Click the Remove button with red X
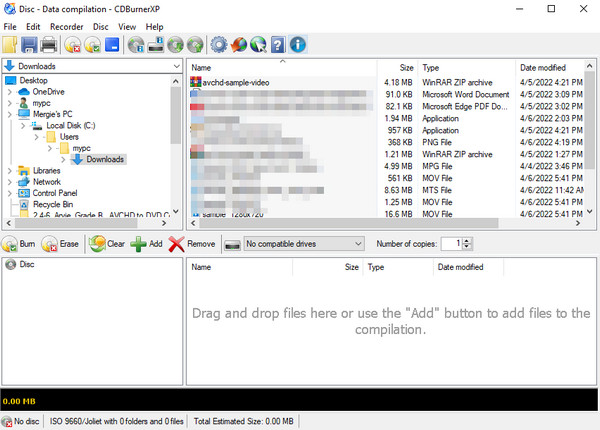This screenshot has height=430, width=600. [x=192, y=244]
